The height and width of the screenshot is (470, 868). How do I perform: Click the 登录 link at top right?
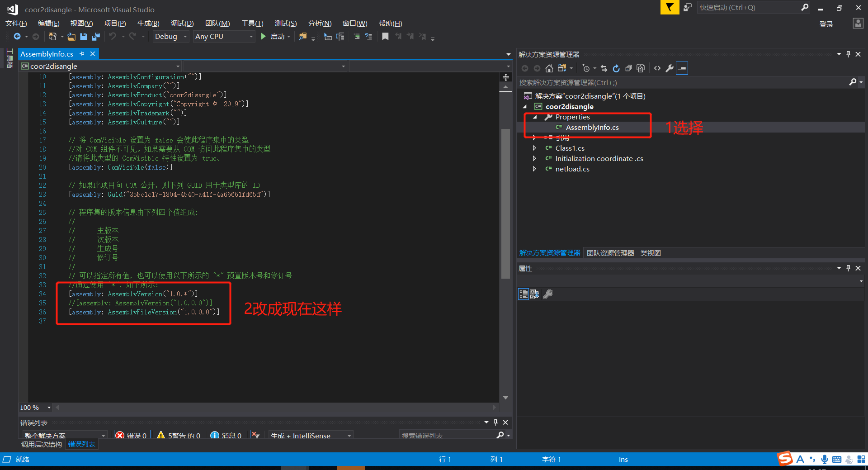(826, 24)
